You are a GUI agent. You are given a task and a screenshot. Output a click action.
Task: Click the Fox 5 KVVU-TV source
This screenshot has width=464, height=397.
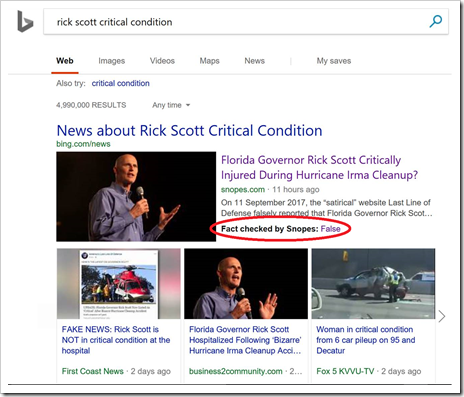(345, 371)
